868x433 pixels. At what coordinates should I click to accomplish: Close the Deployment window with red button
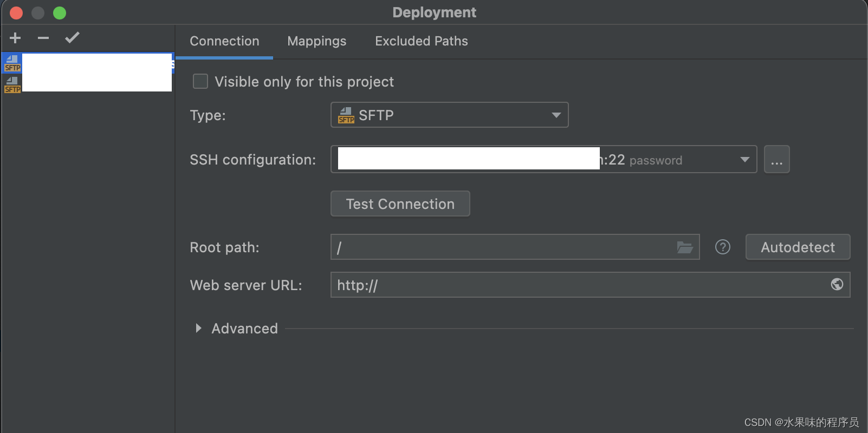16,13
